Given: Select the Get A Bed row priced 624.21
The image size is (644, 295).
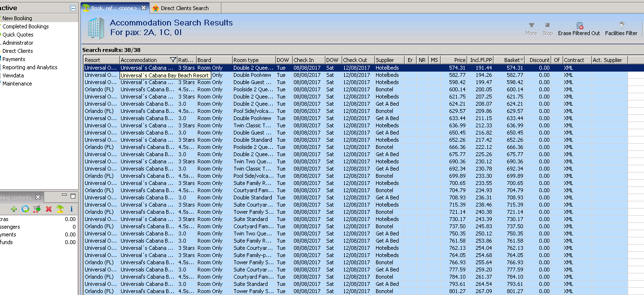Looking at the screenshot, I should [x=364, y=104].
